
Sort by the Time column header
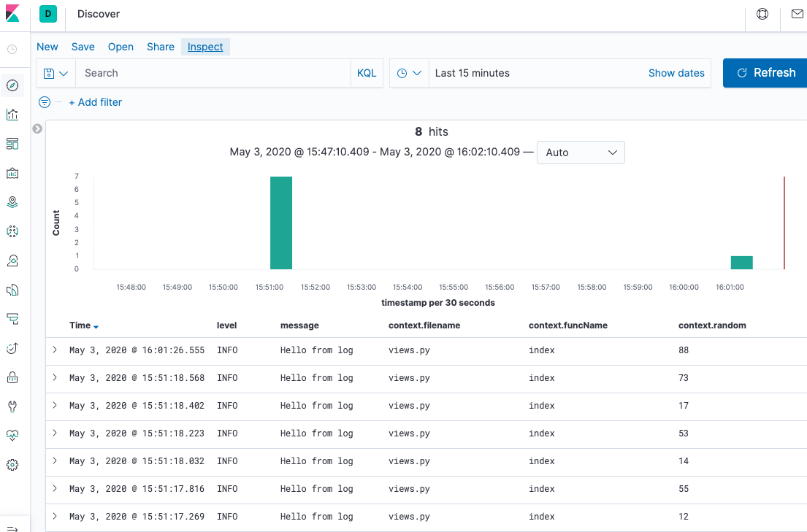click(84, 325)
